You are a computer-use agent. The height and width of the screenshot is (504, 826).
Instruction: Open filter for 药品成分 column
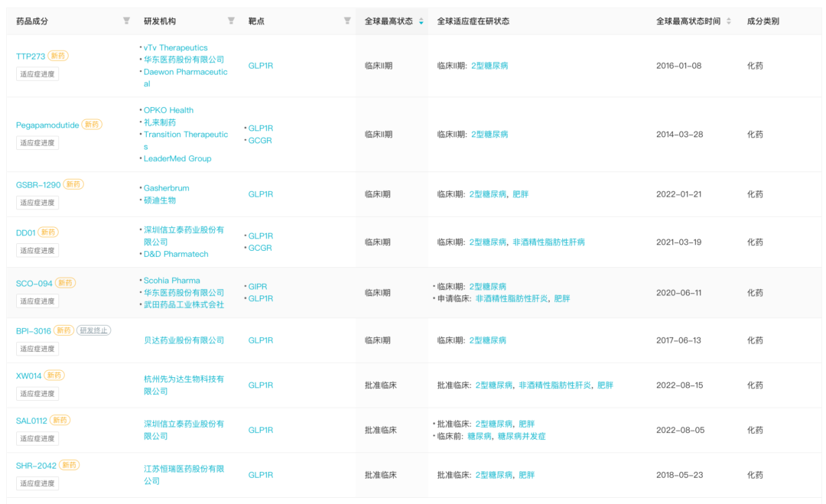click(x=126, y=21)
